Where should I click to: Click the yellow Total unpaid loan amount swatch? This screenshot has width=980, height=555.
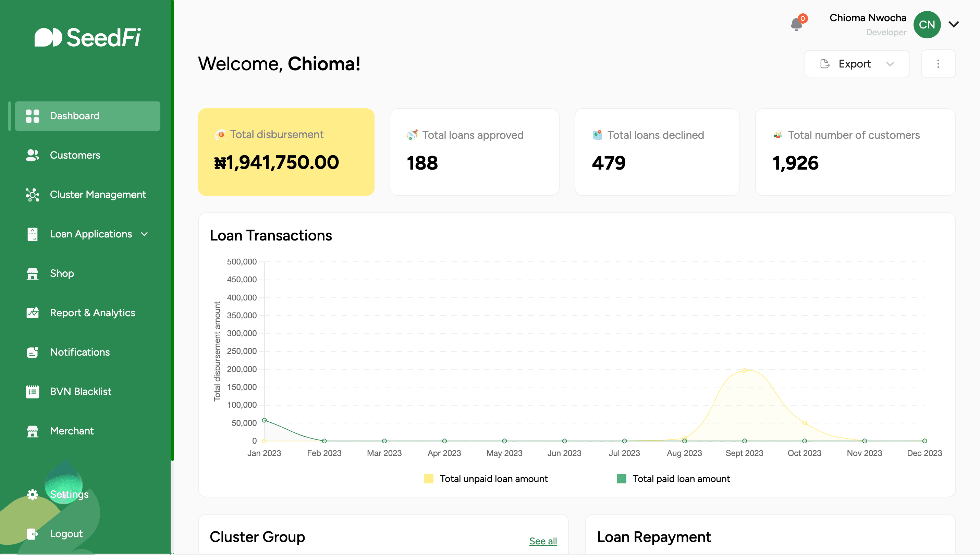428,478
